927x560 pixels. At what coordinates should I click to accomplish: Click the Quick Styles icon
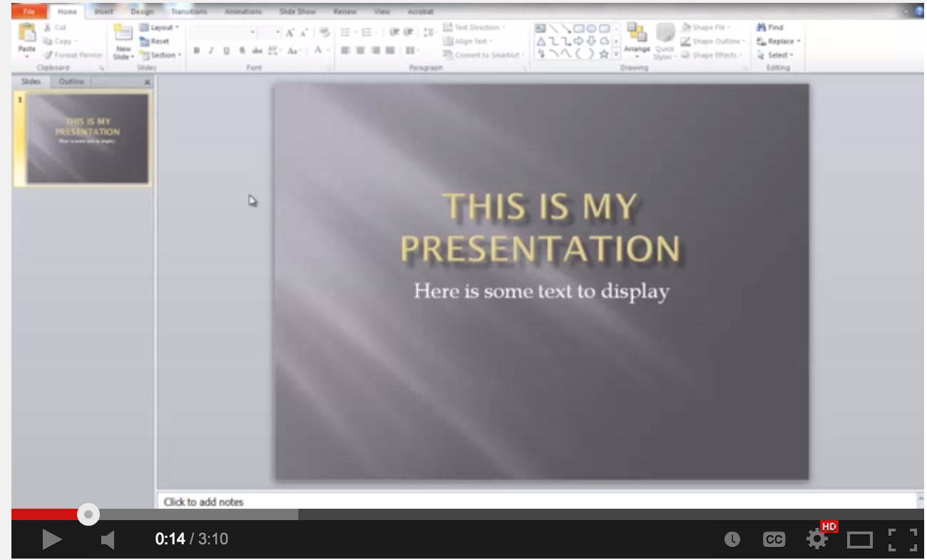point(665,41)
